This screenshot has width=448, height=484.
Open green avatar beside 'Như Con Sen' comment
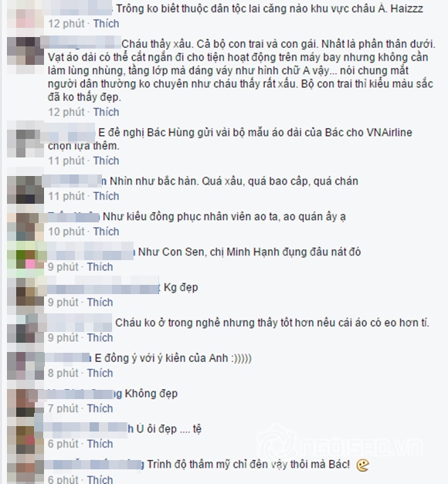click(x=25, y=259)
